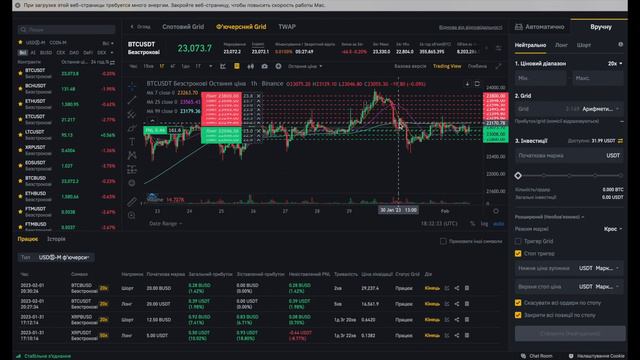Click the yellow highlighted chart toolbar icon
Image resolution: width=640 pixels, height=360 pixels.
(237, 66)
